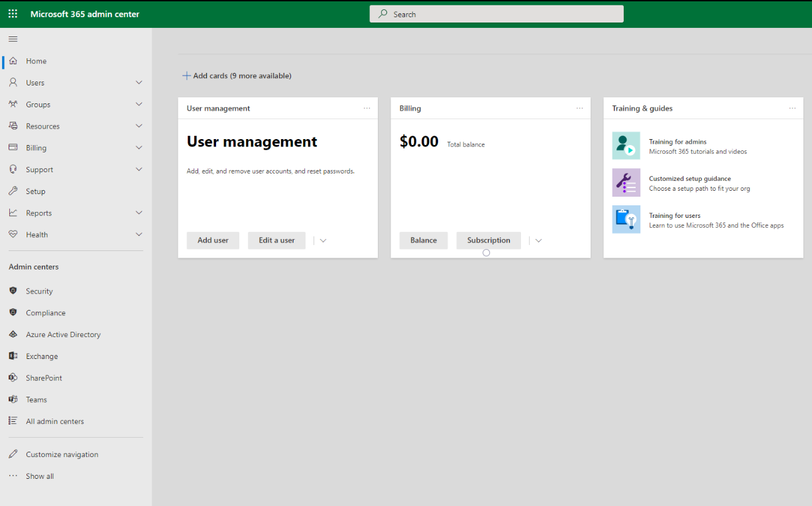Click the Azure Active Directory icon
Viewport: 812px width, 506px height.
pos(13,334)
